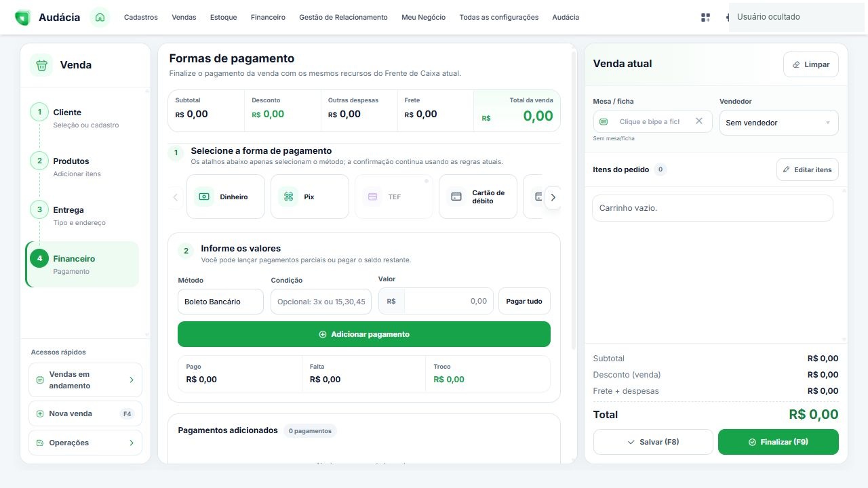Open the Vendas menu
Viewport: 868px width, 488px height.
pos(184,18)
